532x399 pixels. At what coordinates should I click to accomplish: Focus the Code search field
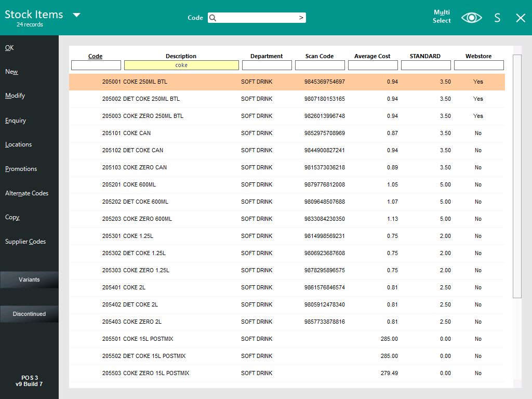[257, 18]
